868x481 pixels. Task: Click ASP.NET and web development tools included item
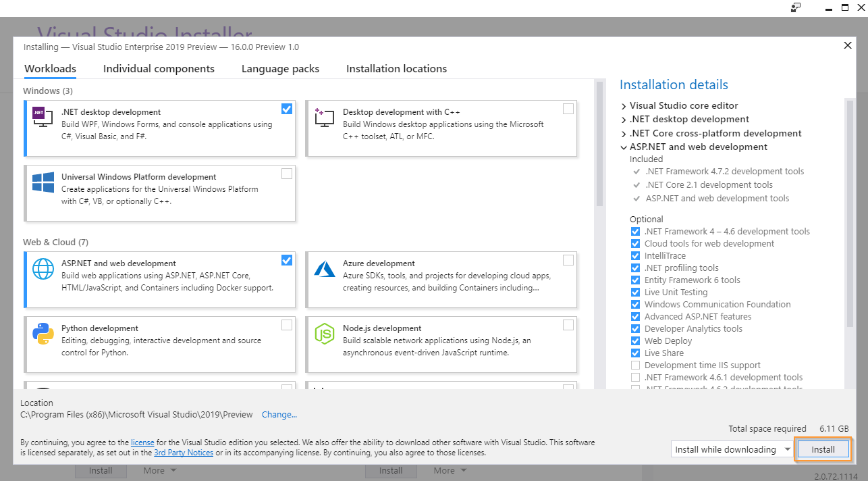coord(717,198)
